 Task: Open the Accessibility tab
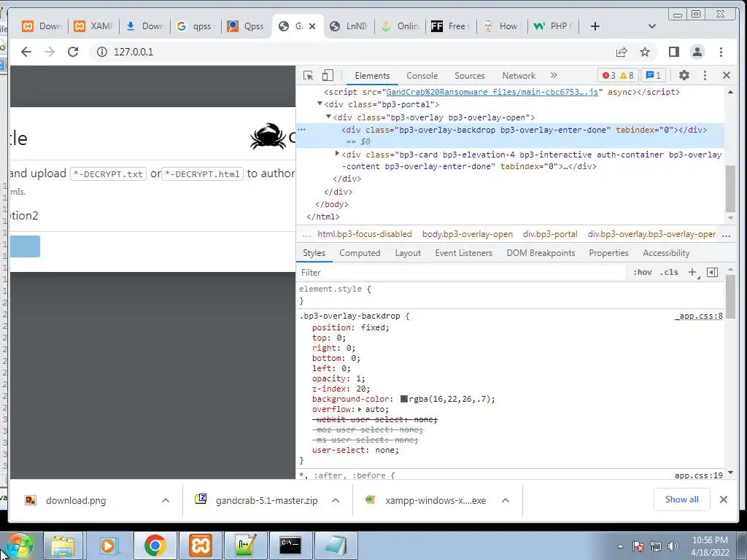pyautogui.click(x=666, y=253)
